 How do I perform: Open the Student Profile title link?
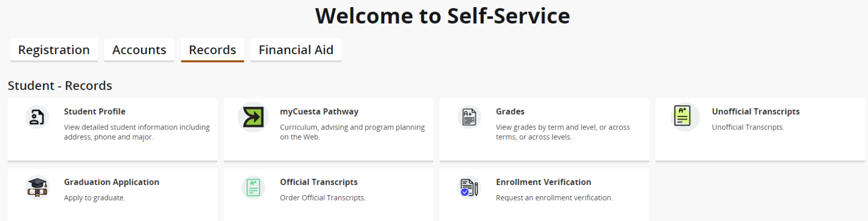point(95,112)
